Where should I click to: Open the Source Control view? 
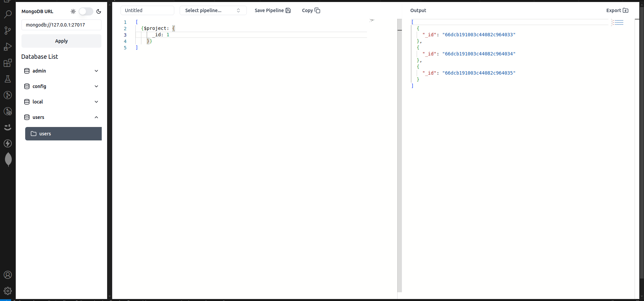tap(8, 31)
